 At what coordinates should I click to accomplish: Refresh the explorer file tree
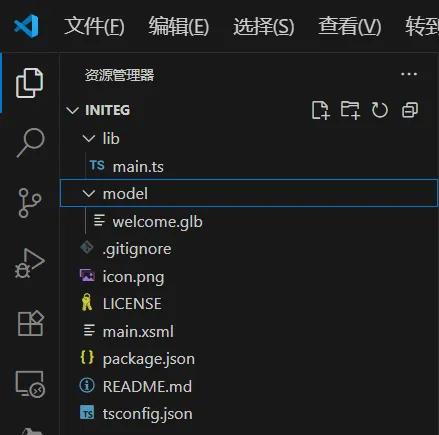click(x=380, y=110)
